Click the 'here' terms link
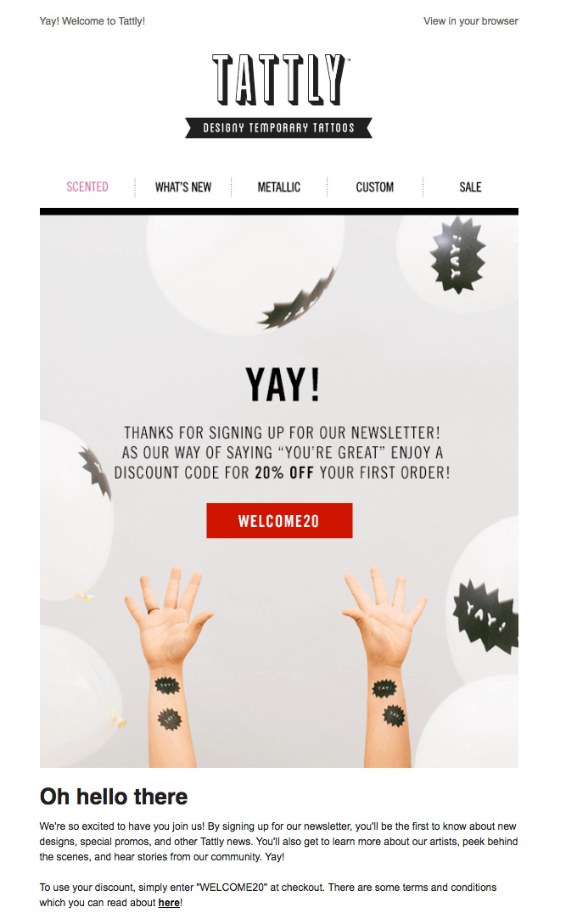This screenshot has width=566, height=924. 169,902
